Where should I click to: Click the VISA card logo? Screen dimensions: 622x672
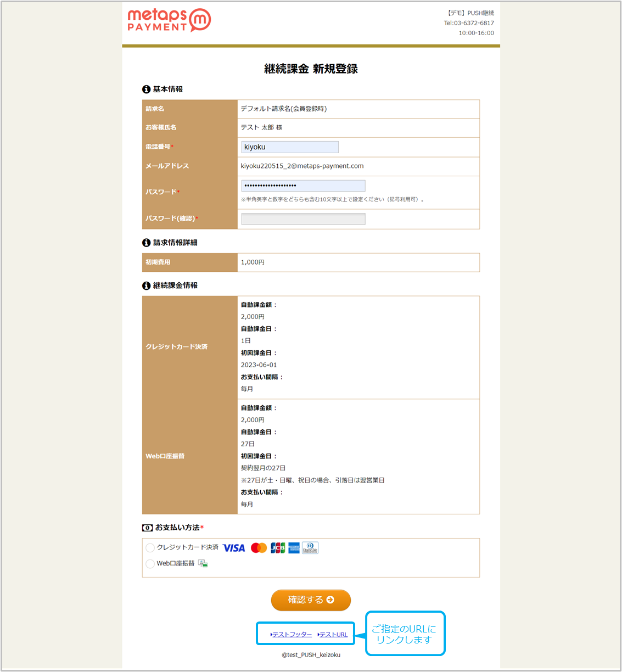[x=234, y=548]
